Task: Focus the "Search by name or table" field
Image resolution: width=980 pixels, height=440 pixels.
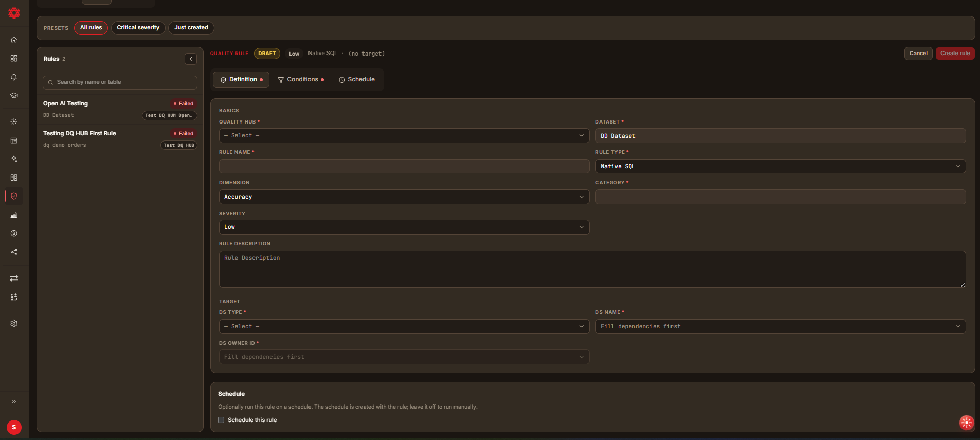Action: pyautogui.click(x=120, y=82)
